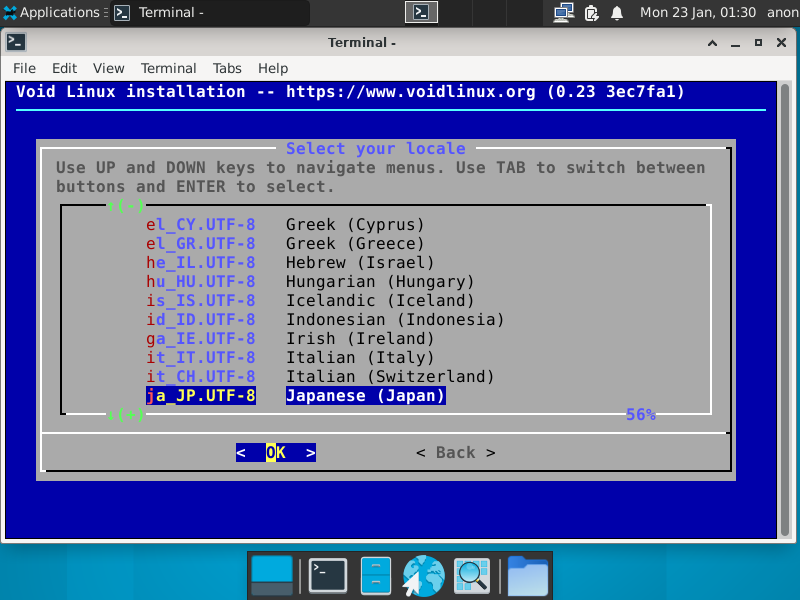Select the el_CY.UTF-8 Greek (Cyprus) locale

(285, 224)
